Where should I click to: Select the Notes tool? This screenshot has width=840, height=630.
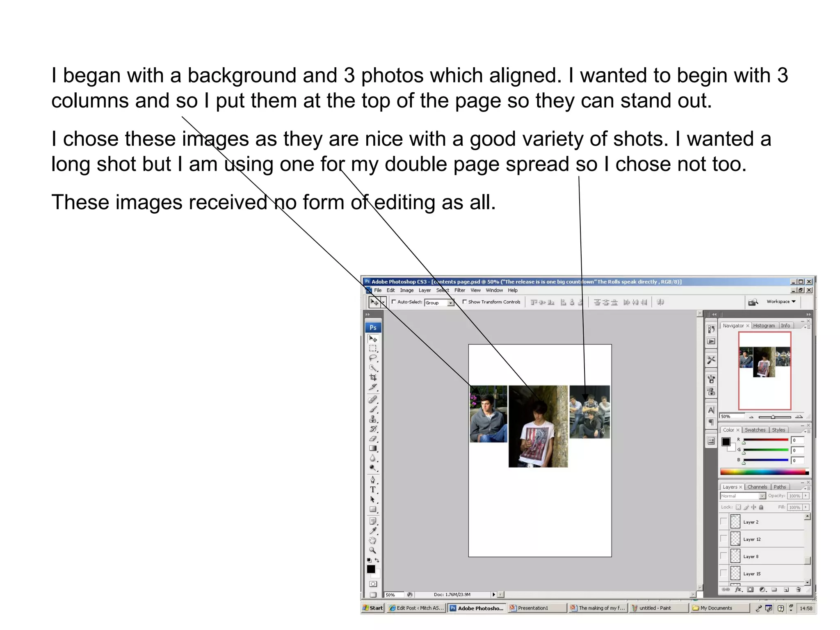[373, 521]
